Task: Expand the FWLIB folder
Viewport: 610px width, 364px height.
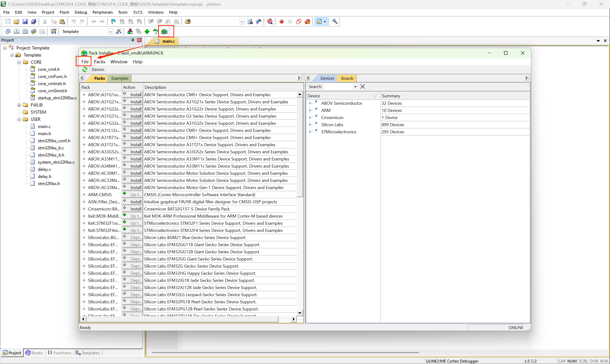Action: coord(19,105)
